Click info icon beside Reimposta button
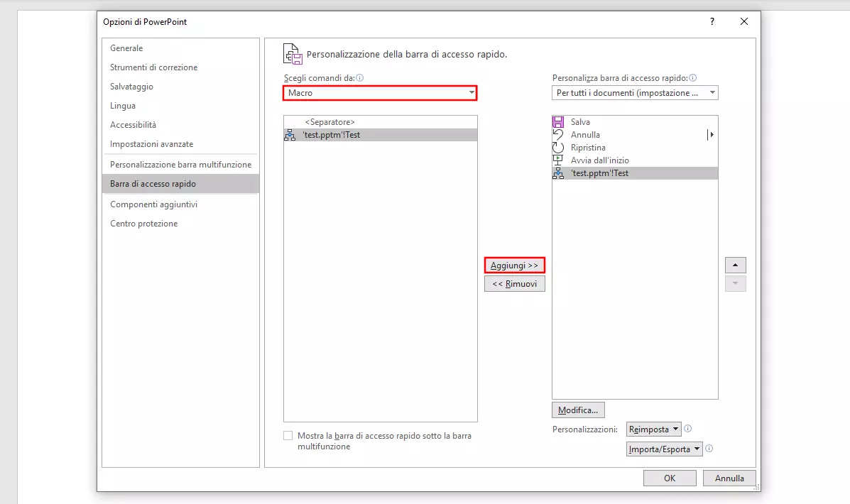The height and width of the screenshot is (504, 850). click(688, 429)
